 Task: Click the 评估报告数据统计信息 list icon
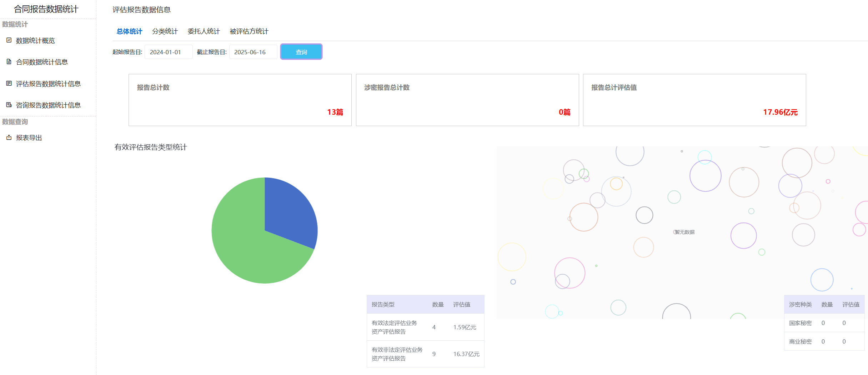coord(9,84)
